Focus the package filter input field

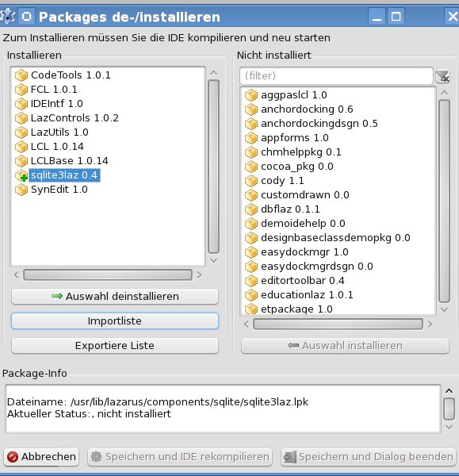(x=336, y=75)
